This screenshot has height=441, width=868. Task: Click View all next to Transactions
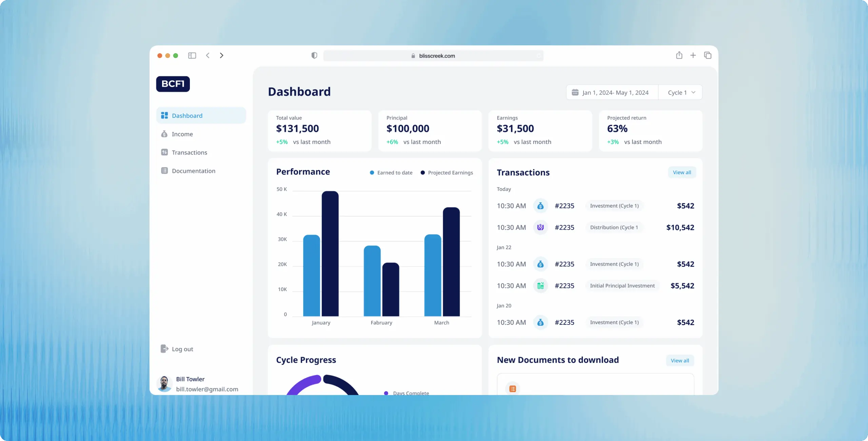click(x=682, y=172)
